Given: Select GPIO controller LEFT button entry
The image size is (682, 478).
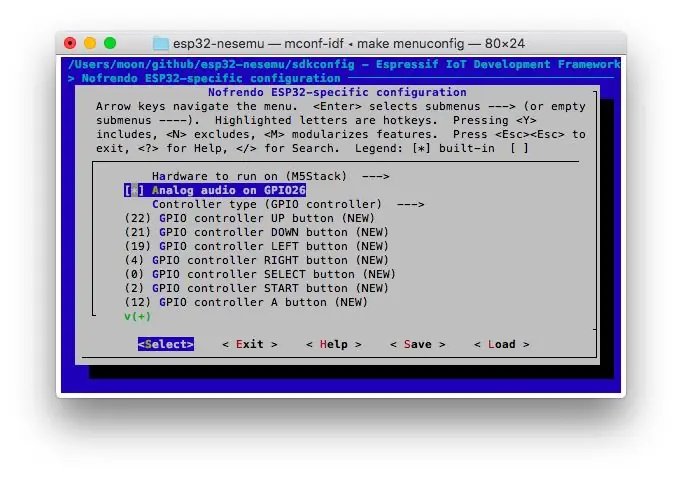Looking at the screenshot, I should 256,246.
